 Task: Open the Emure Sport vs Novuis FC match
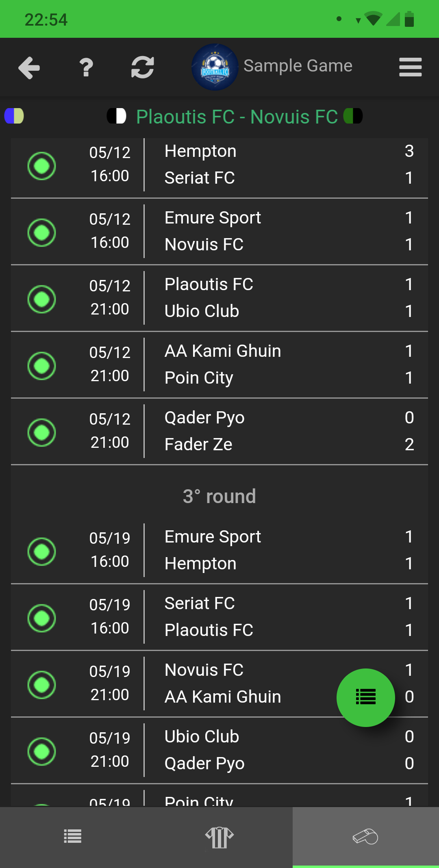click(219, 232)
